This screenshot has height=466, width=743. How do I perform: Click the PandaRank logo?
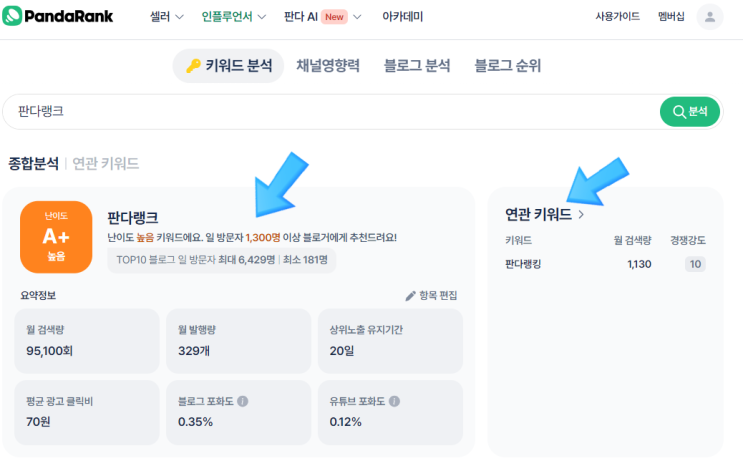[x=58, y=17]
